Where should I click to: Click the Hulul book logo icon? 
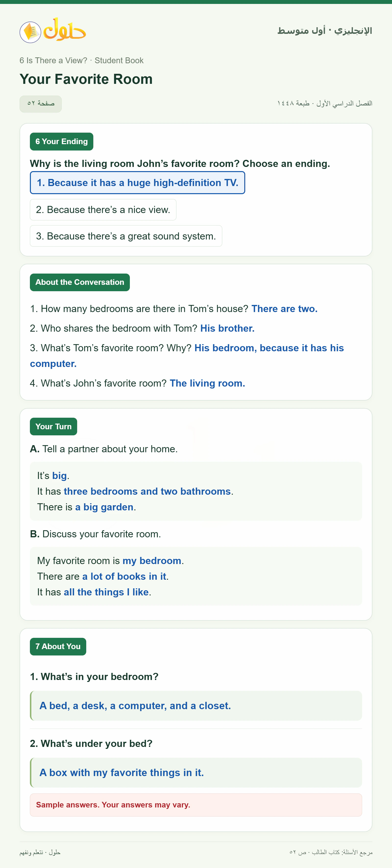30,32
